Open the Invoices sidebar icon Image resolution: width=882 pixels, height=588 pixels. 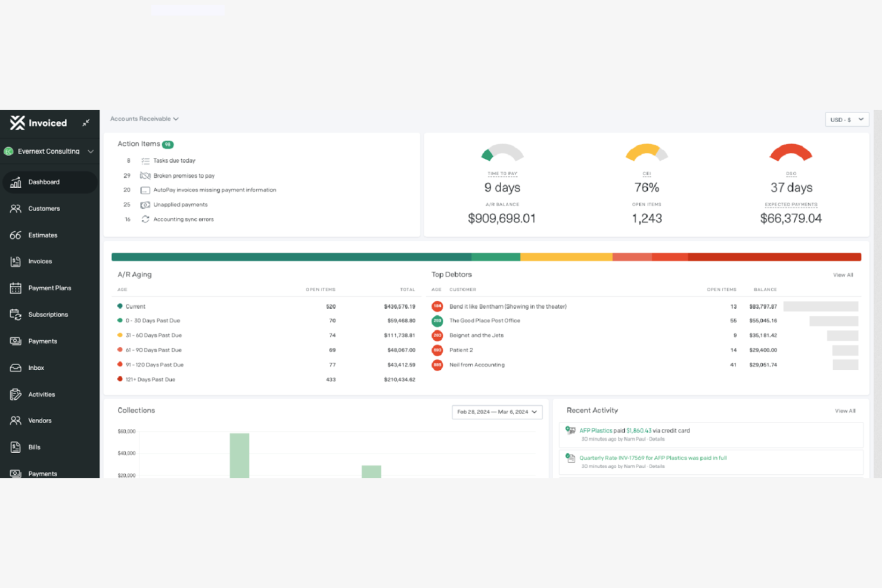tap(15, 261)
